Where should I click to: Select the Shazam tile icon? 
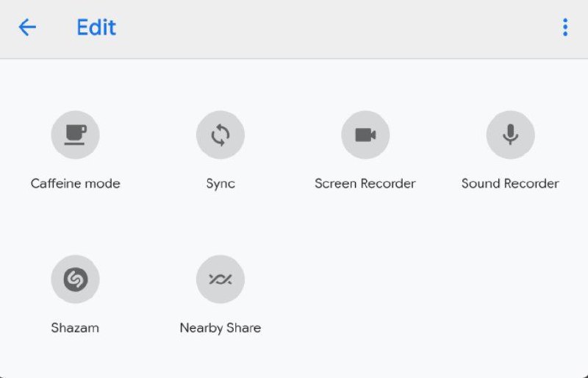click(x=75, y=279)
